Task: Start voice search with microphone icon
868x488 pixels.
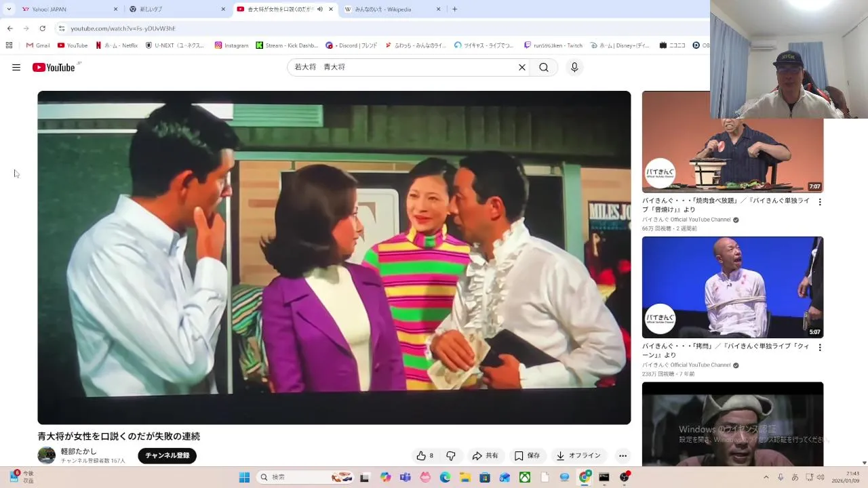Action: point(574,67)
